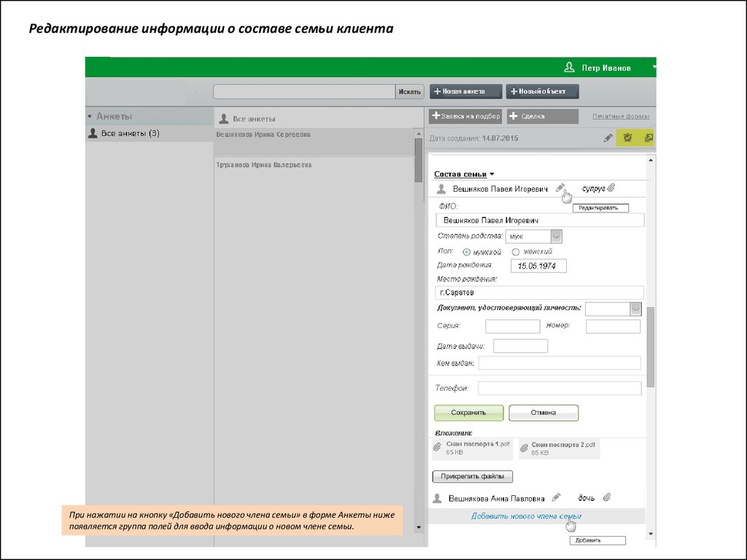This screenshot has height=560, width=747.
Task: Click the Телефон input field
Action: [560, 388]
